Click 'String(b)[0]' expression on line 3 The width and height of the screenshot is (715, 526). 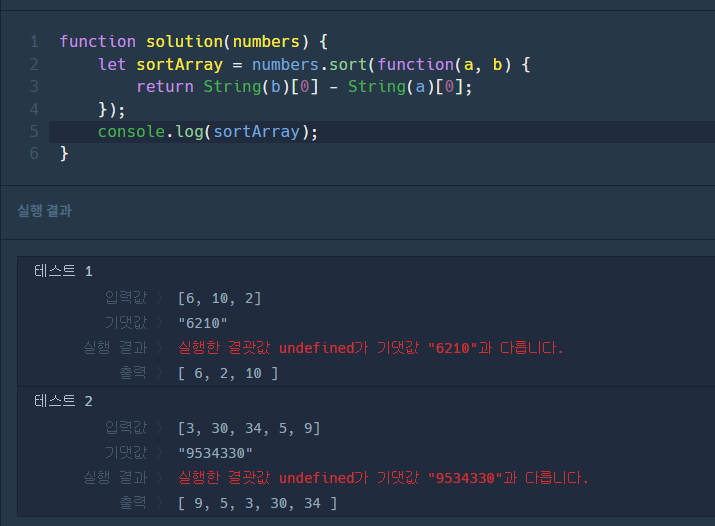click(261, 87)
